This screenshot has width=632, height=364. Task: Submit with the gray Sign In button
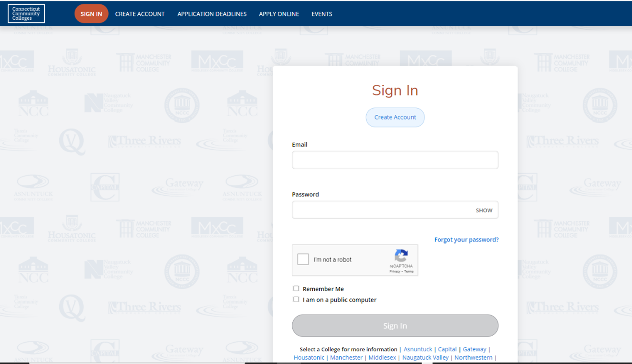(x=395, y=326)
